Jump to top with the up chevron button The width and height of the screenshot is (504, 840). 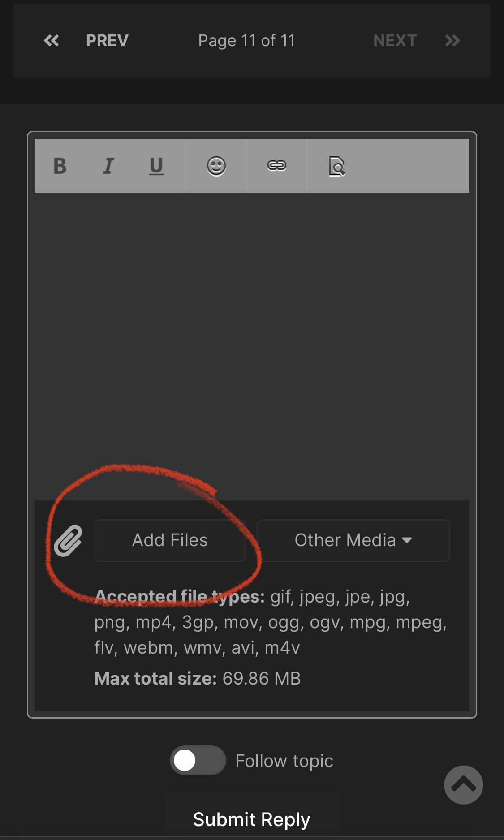tap(464, 785)
